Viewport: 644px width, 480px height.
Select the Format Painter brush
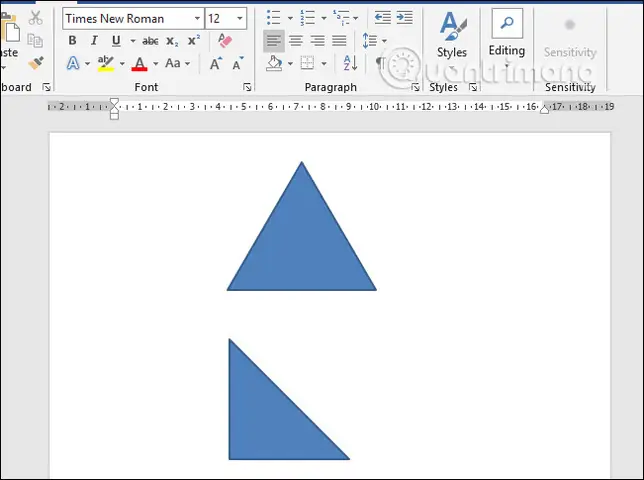point(36,63)
